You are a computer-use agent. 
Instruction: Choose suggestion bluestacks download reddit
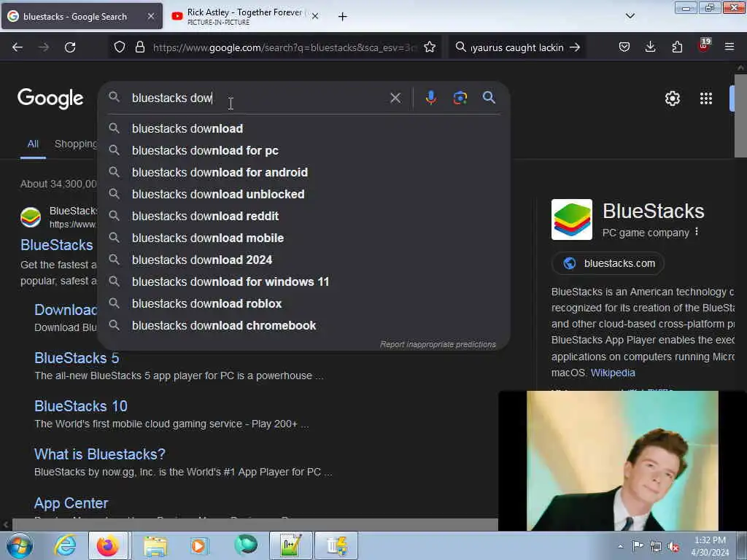304,216
